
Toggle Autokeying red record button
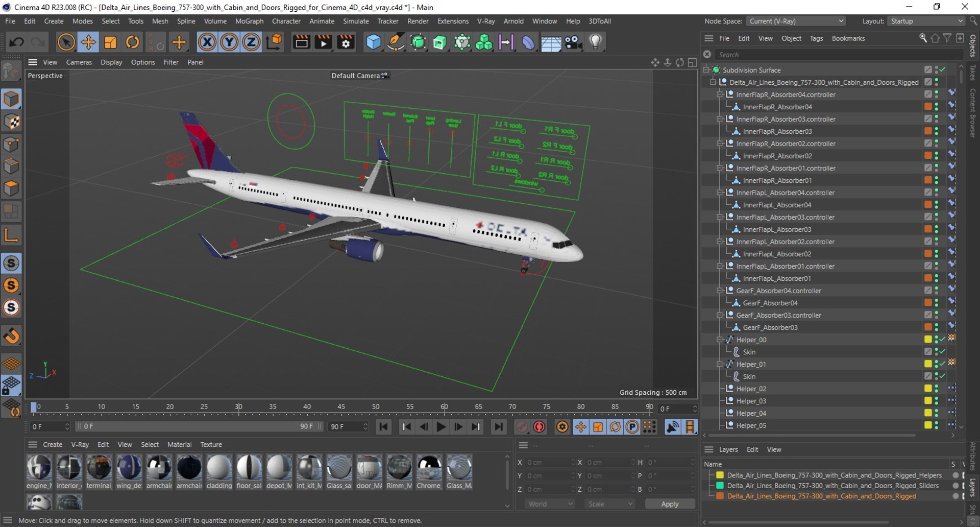[539, 426]
